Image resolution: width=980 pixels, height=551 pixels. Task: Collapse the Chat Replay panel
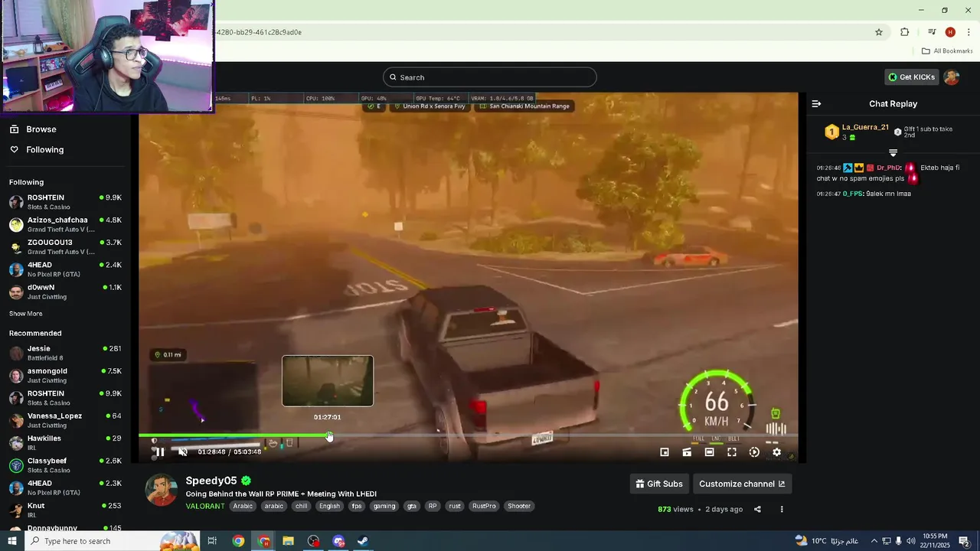816,103
